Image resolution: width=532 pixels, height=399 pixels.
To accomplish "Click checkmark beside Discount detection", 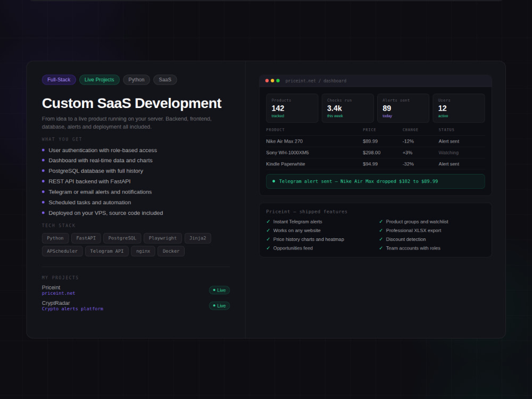I will [x=381, y=239].
